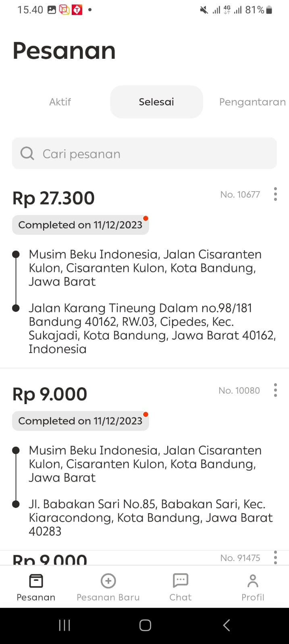Open the three-dot menu for order No. 10080
The image size is (289, 644).
(x=275, y=390)
